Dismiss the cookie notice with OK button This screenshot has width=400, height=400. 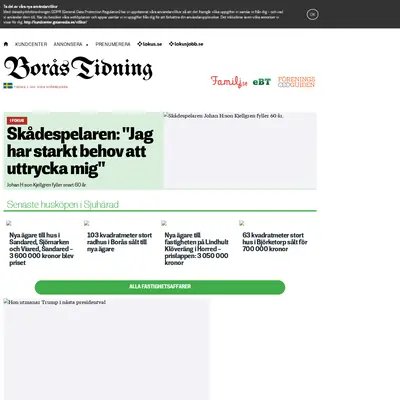(x=312, y=14)
